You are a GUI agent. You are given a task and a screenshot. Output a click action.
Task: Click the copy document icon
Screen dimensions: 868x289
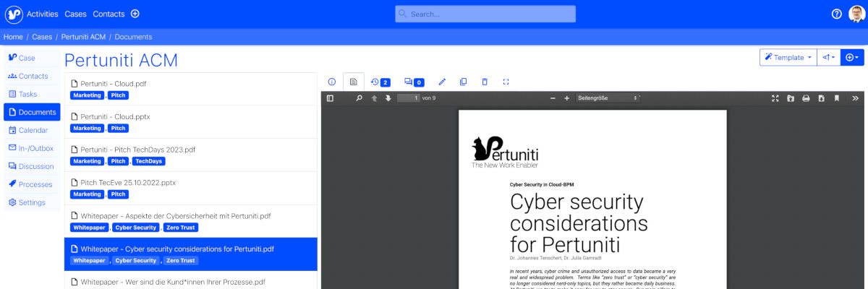click(x=464, y=82)
